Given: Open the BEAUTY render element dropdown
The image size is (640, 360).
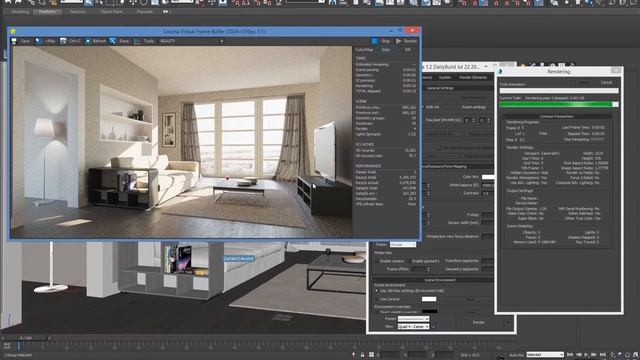Looking at the screenshot, I should [x=191, y=41].
